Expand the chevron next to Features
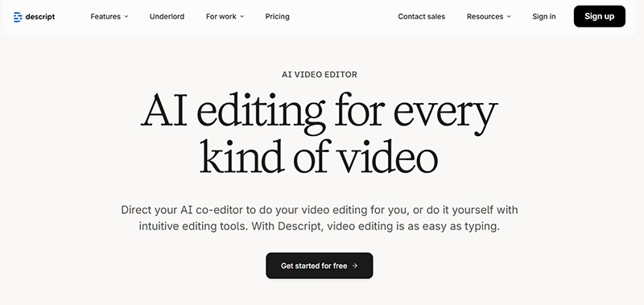 point(126,16)
